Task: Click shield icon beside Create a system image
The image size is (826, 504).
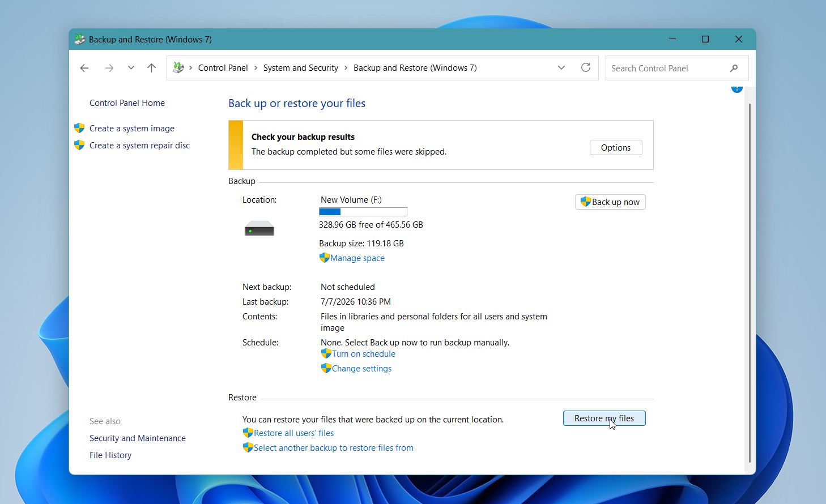Action: pyautogui.click(x=79, y=128)
